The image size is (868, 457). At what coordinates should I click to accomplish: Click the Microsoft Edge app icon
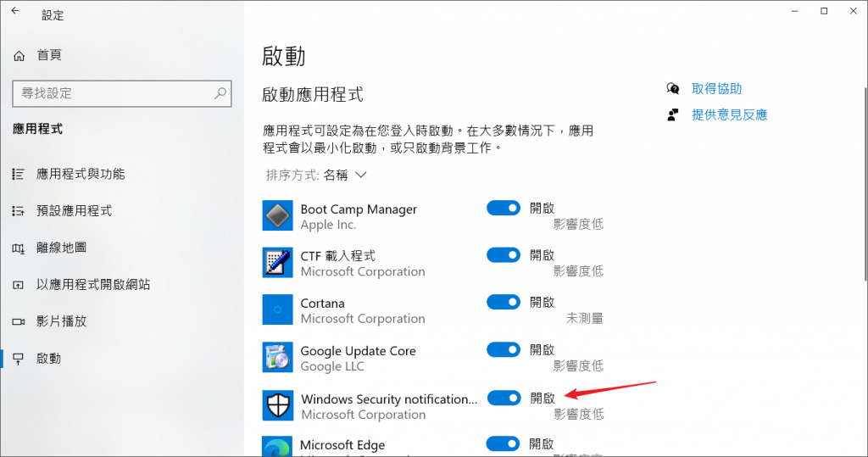click(x=277, y=447)
